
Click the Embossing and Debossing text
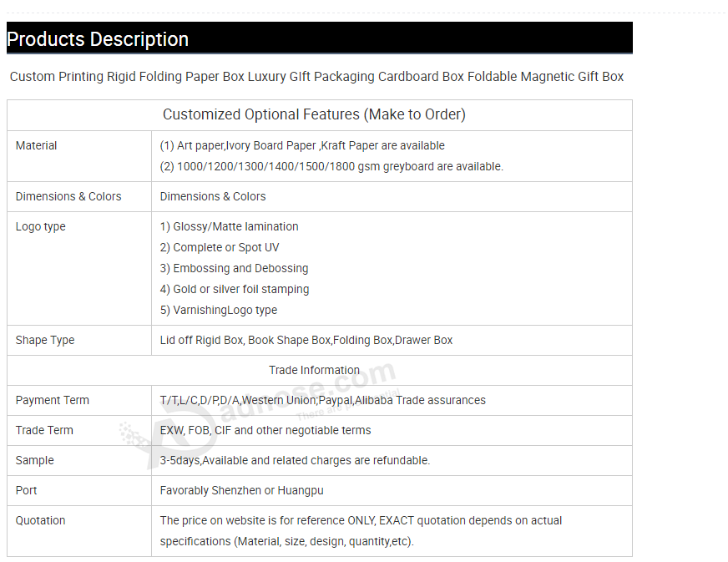coord(234,269)
